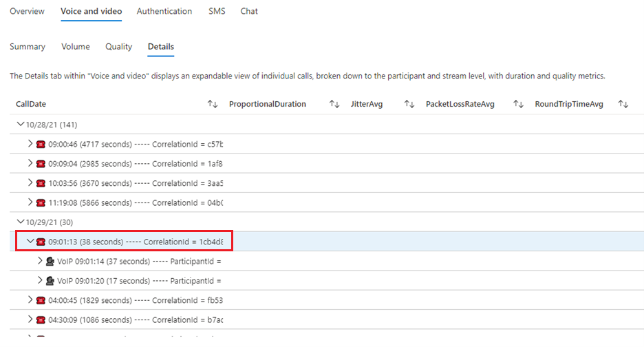644x347 pixels.
Task: Click the red phone icon for 10:03:56 call
Action: coord(41,183)
